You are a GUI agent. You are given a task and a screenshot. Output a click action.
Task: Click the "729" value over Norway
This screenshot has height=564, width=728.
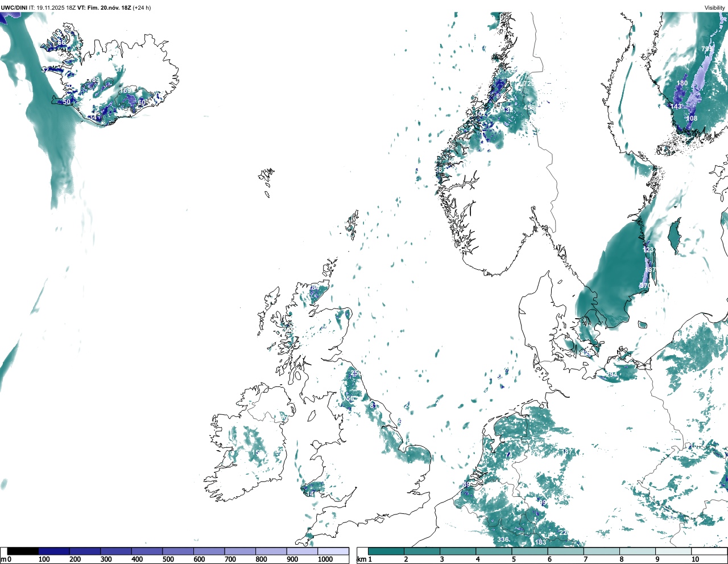(x=529, y=84)
